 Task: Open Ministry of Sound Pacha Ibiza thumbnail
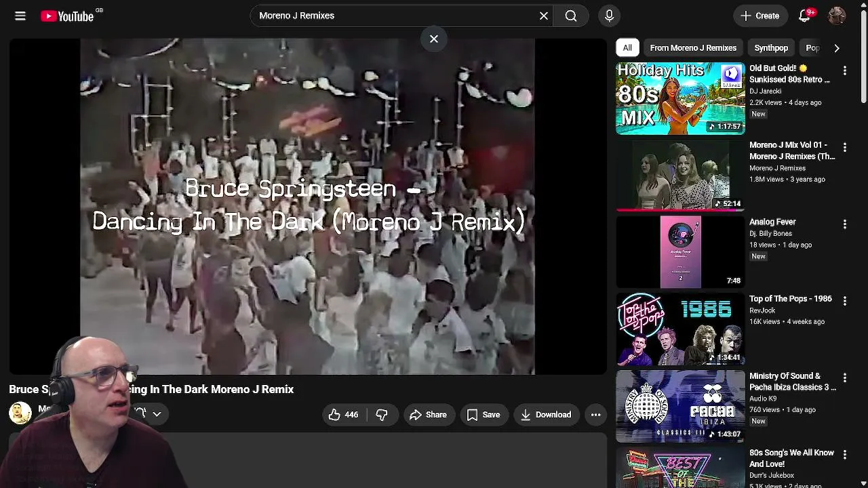pyautogui.click(x=680, y=406)
